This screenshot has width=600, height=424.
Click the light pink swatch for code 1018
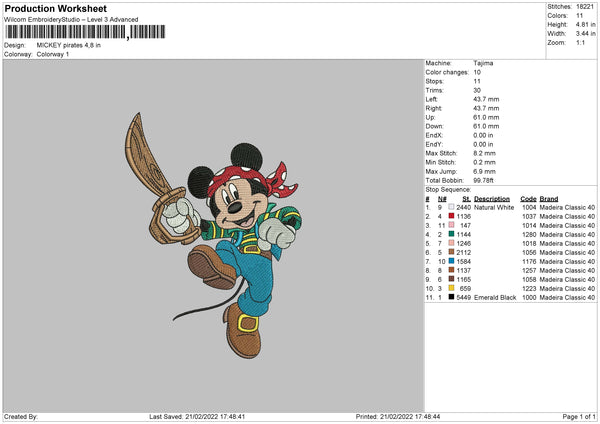tap(451, 243)
